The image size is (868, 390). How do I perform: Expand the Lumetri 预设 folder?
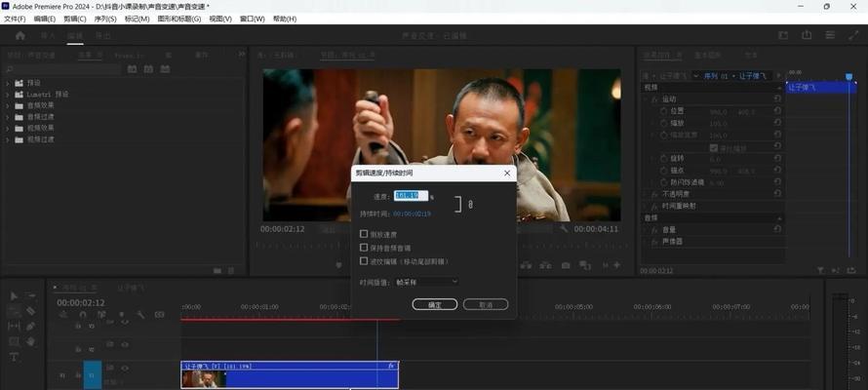coord(8,94)
